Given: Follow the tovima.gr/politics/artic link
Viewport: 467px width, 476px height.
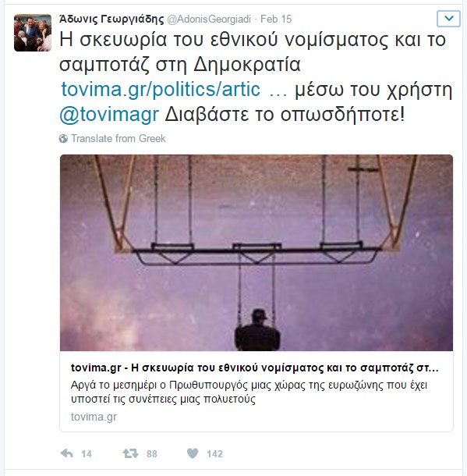Looking at the screenshot, I should click(x=161, y=89).
